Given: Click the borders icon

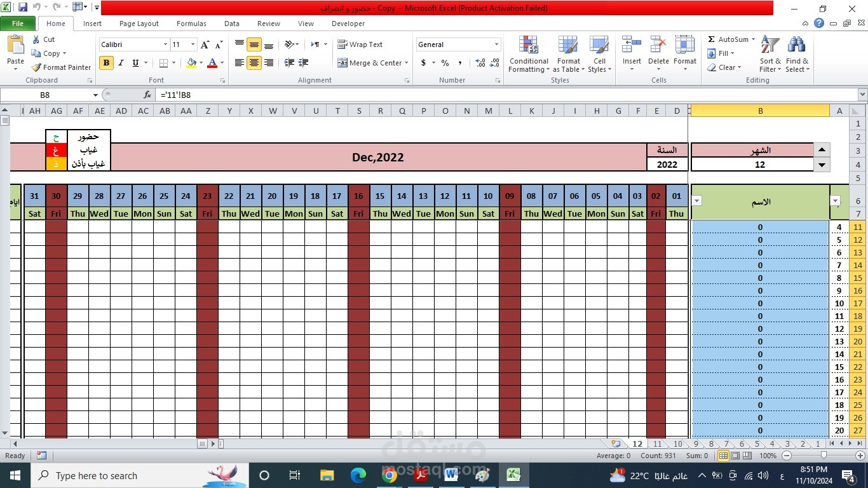Looking at the screenshot, I should click(163, 63).
